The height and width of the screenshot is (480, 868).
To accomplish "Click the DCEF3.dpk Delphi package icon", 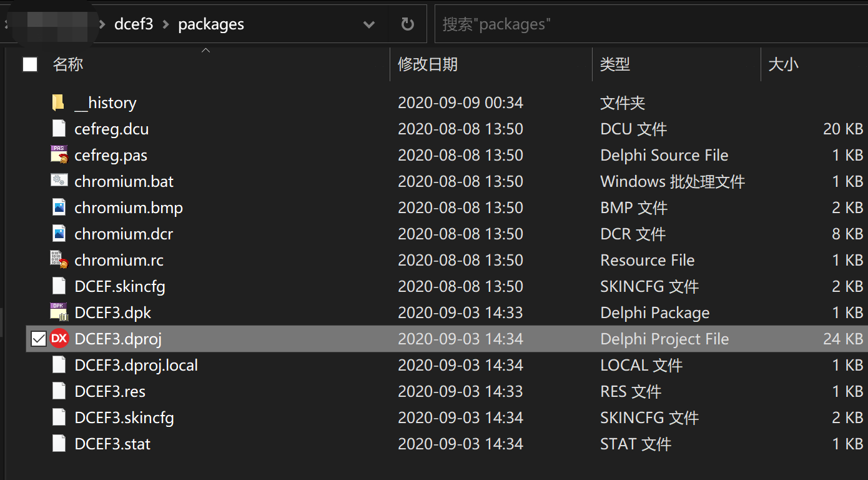I will (59, 312).
